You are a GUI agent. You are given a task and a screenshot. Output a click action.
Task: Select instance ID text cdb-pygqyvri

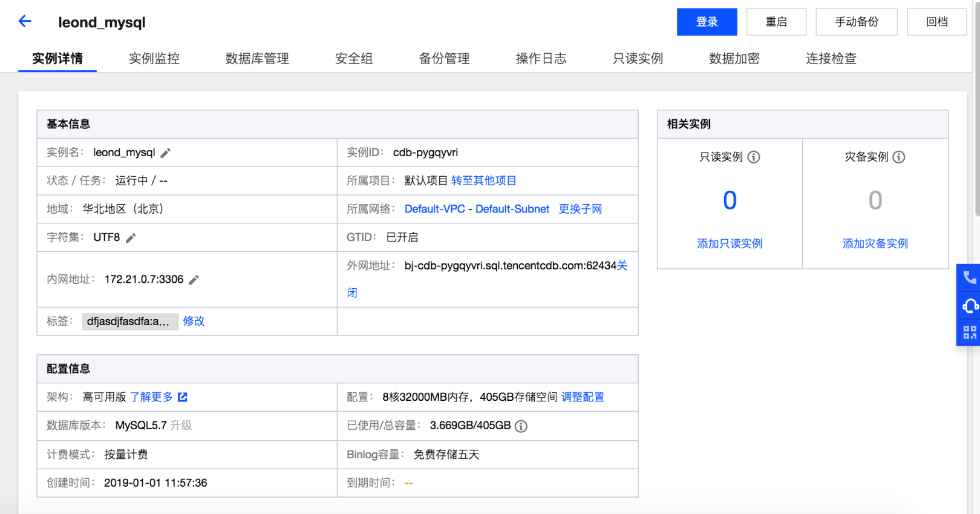[425, 153]
